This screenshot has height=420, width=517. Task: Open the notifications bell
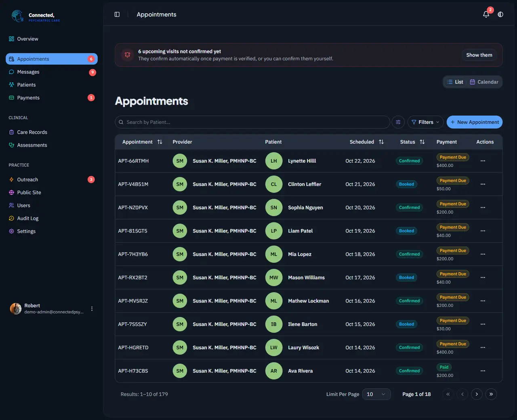[486, 15]
